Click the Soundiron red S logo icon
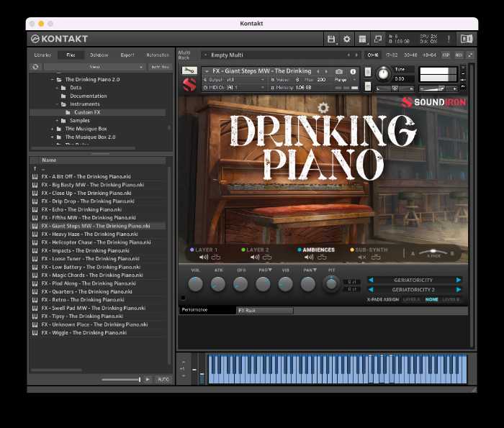Viewport: 504px width, 428px height. [x=189, y=85]
